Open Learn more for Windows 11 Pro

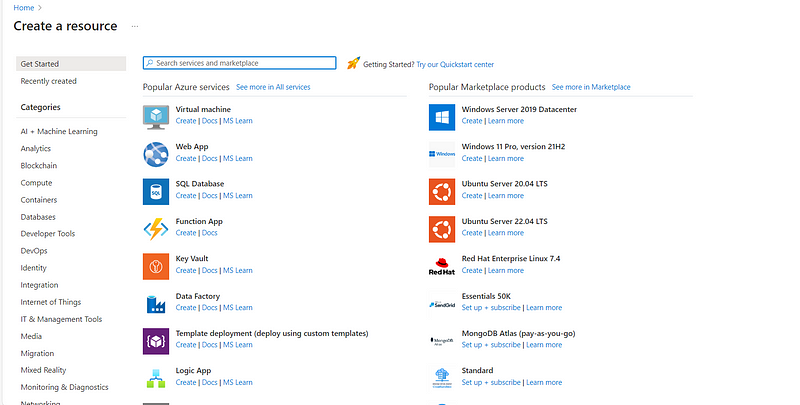(x=506, y=159)
